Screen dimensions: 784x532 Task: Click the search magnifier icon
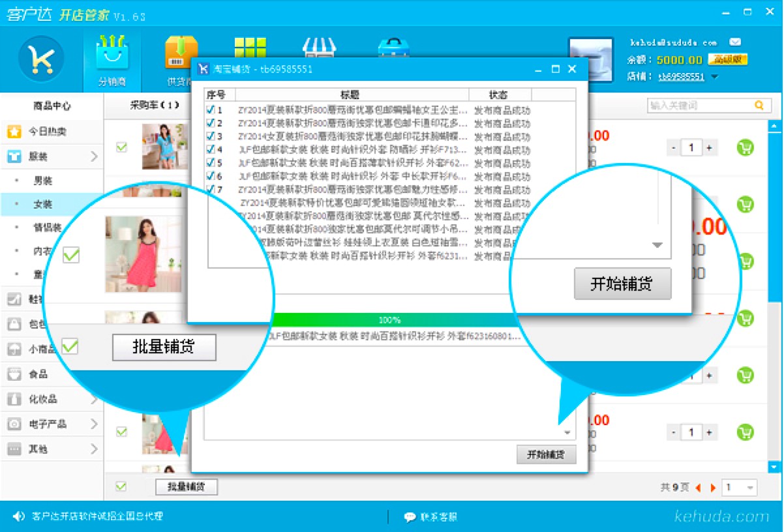(x=759, y=105)
